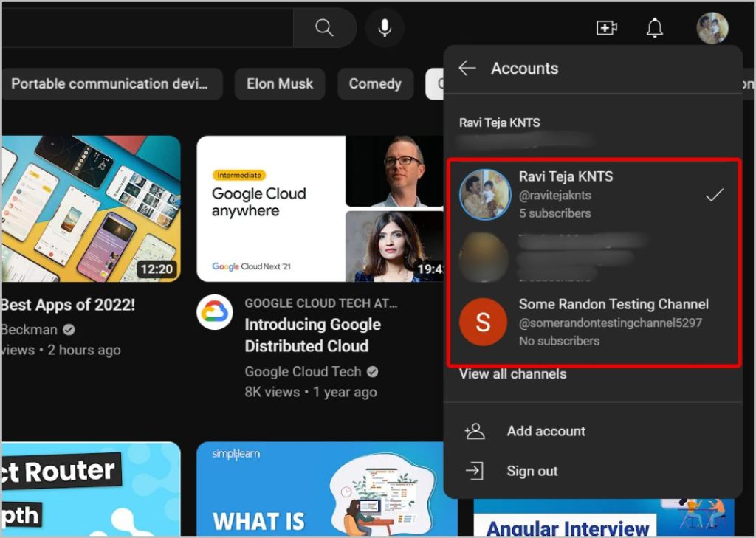
Task: Click the search magnifier icon
Action: [x=324, y=28]
